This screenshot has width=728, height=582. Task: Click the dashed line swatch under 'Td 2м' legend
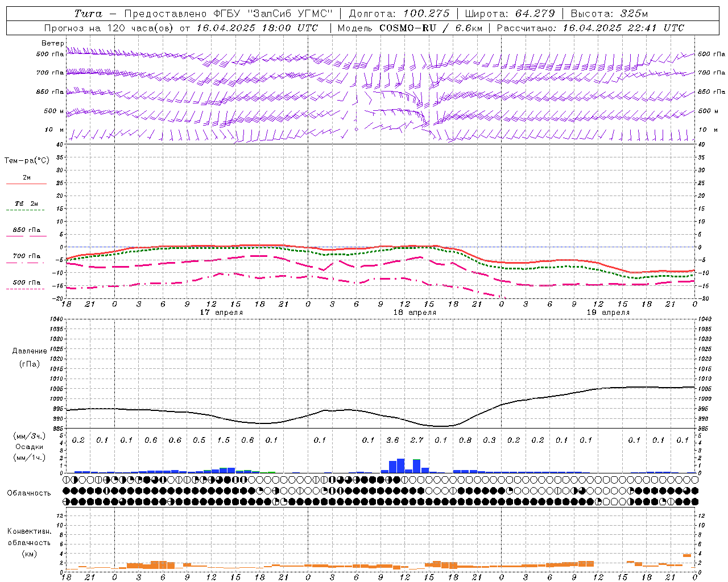[25, 210]
